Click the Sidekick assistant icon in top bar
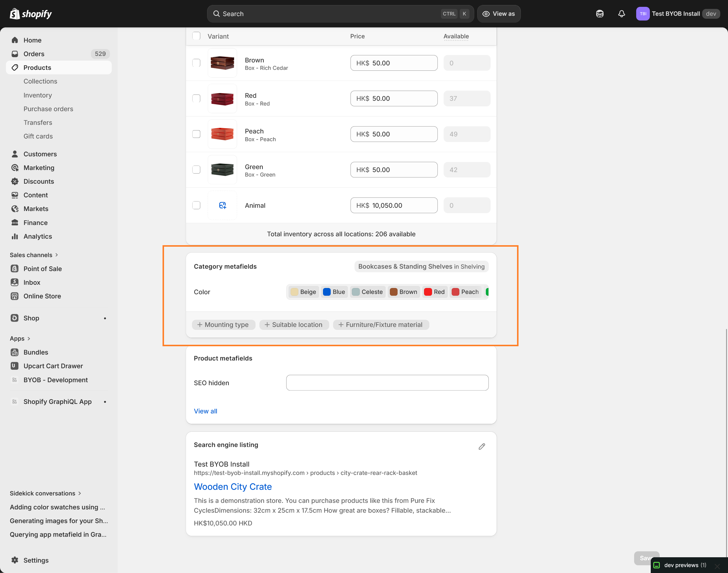 click(x=600, y=14)
